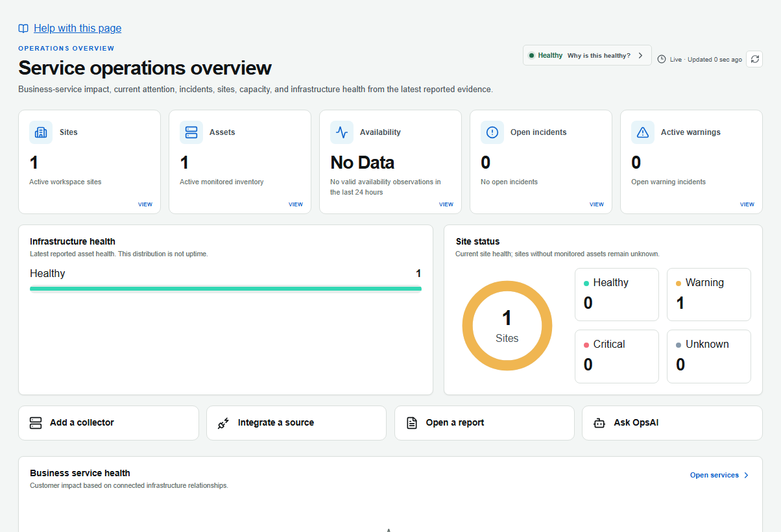Image resolution: width=781 pixels, height=532 pixels.
Task: Click the chevron arrow beside Open services
Action: click(746, 476)
